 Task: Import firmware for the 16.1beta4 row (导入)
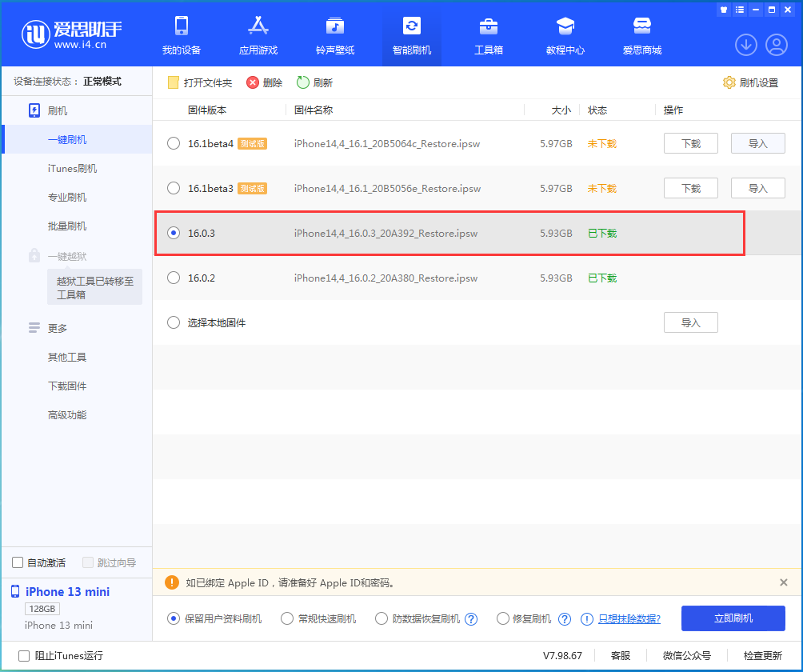758,143
